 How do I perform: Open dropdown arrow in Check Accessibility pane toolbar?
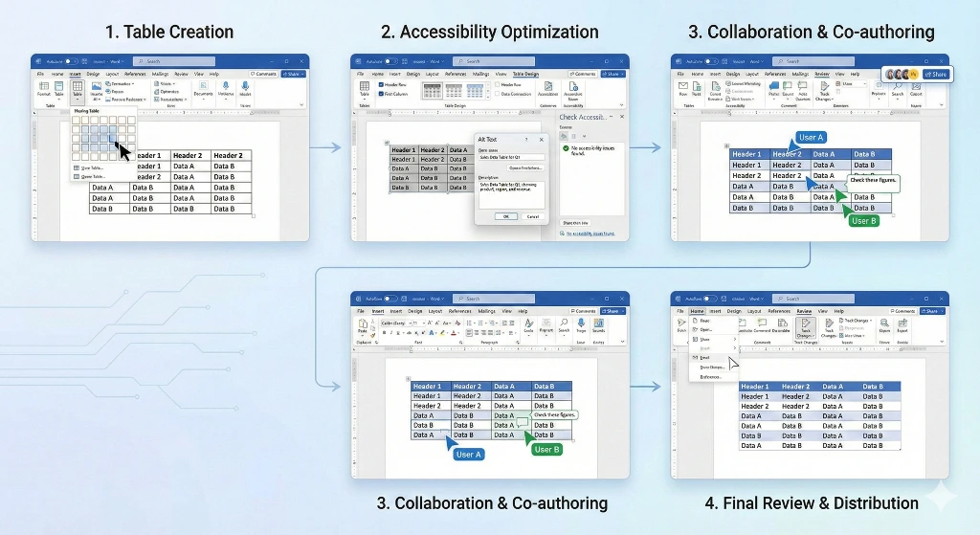585,136
